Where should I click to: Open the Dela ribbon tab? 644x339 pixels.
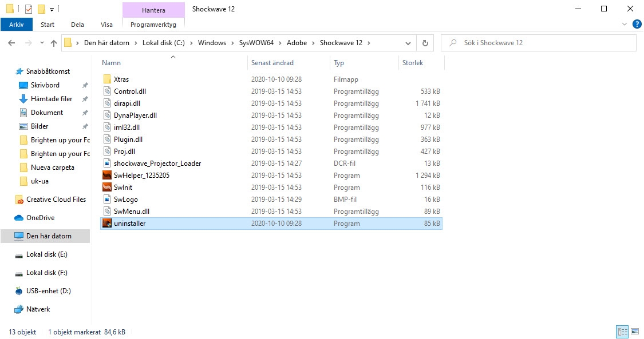[77, 25]
